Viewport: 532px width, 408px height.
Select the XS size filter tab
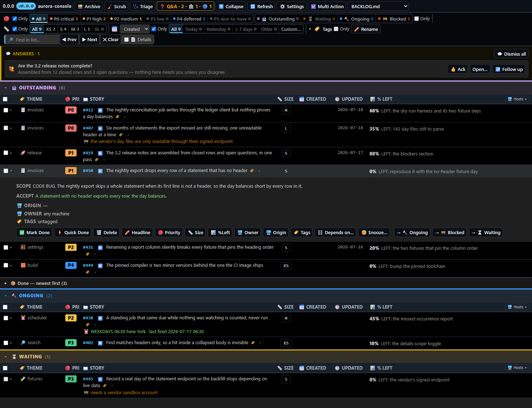pyautogui.click(x=51, y=29)
